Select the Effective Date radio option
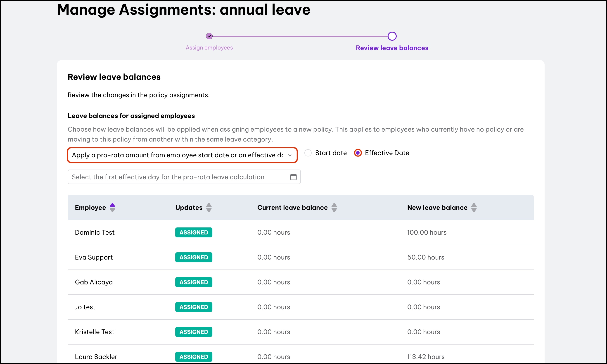The width and height of the screenshot is (607, 364). pos(358,153)
